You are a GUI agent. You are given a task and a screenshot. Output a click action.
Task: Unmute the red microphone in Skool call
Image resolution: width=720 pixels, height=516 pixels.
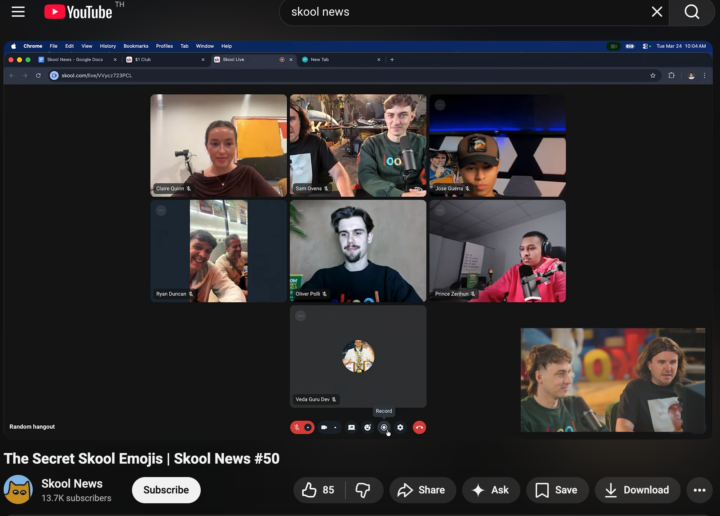coord(297,427)
